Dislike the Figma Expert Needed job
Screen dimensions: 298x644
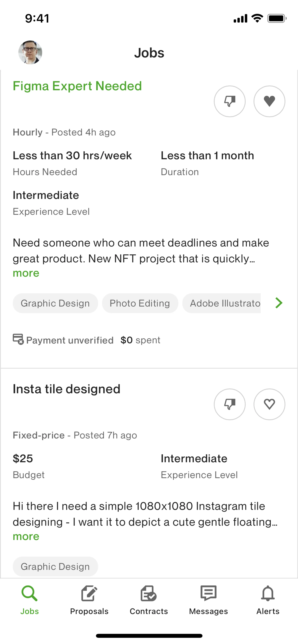pyautogui.click(x=229, y=101)
